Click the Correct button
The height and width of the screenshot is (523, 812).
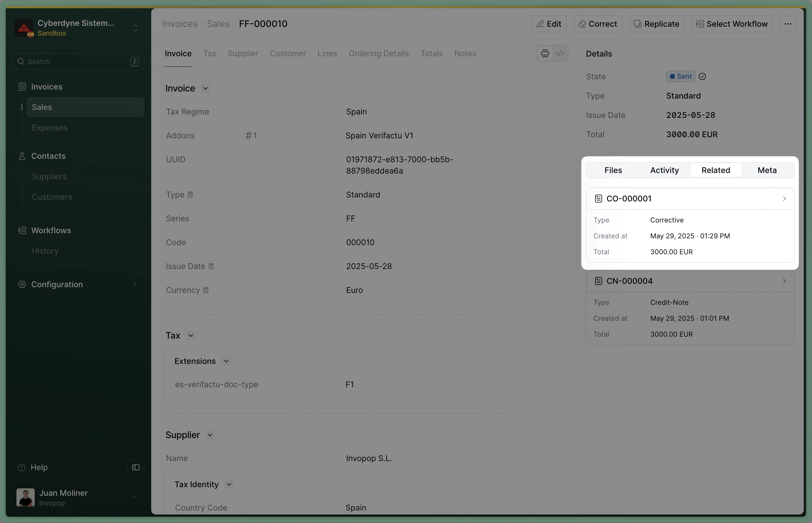[x=597, y=24]
